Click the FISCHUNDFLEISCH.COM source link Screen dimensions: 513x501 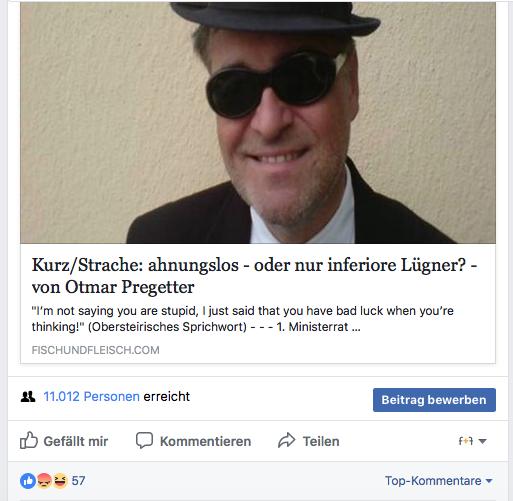point(95,350)
